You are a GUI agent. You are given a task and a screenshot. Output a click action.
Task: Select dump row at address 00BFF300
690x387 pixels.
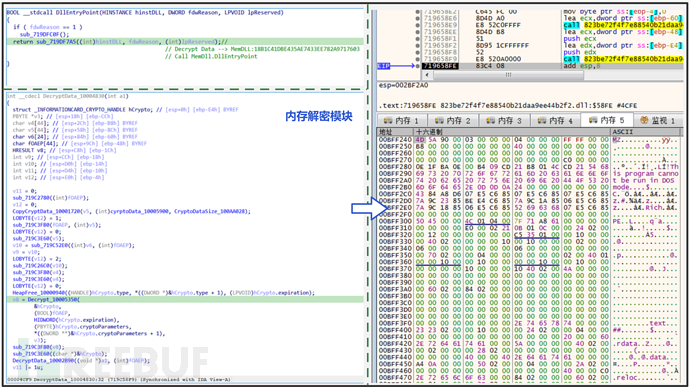528,221
